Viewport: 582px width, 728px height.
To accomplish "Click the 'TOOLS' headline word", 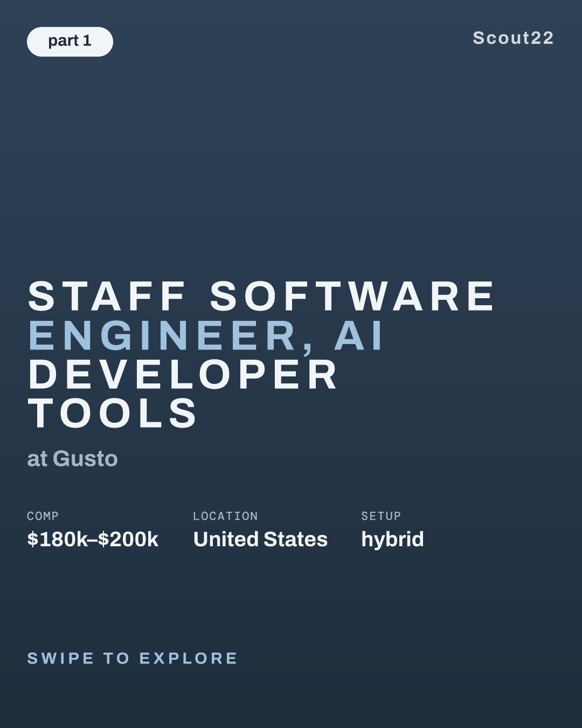I will (113, 414).
